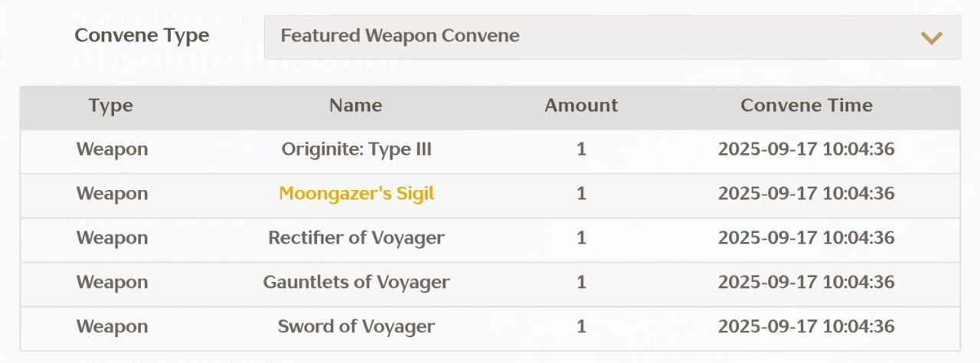Click the Amount column header
980x363 pixels.
pos(580,106)
